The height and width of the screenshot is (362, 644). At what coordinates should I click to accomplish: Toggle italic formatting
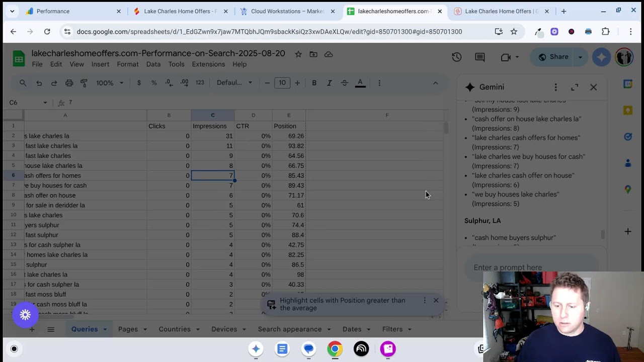point(329,83)
